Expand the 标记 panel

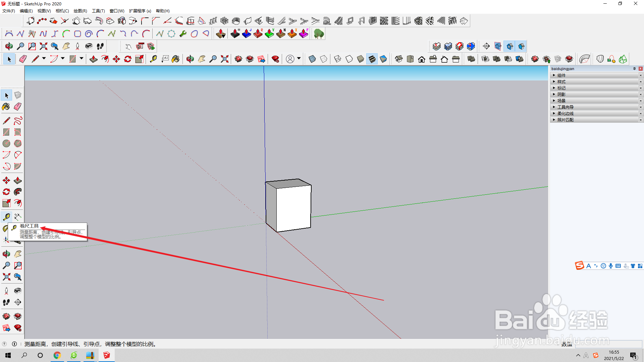click(x=594, y=88)
